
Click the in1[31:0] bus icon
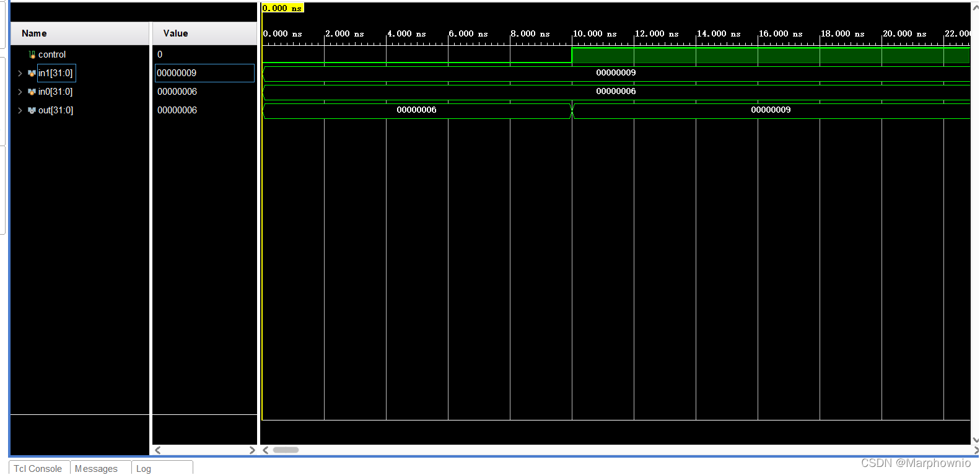[x=32, y=73]
